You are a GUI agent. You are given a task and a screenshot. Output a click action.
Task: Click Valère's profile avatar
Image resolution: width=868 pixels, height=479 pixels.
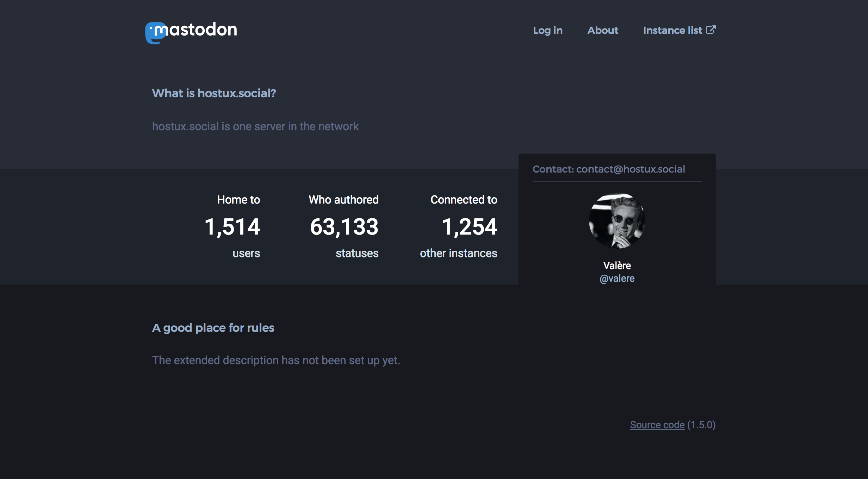click(x=617, y=221)
